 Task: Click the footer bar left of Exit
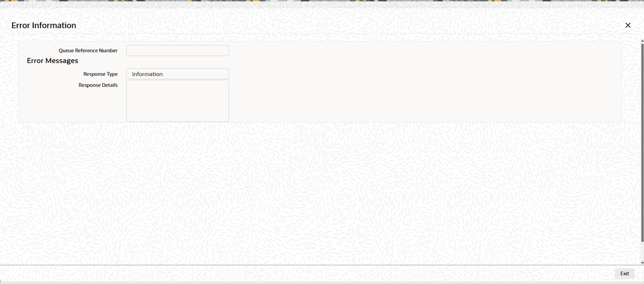[306, 274]
